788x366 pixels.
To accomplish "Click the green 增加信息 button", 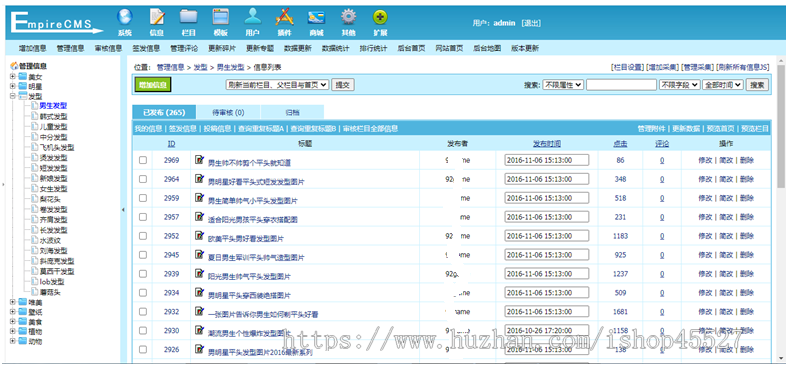I will 153,85.
